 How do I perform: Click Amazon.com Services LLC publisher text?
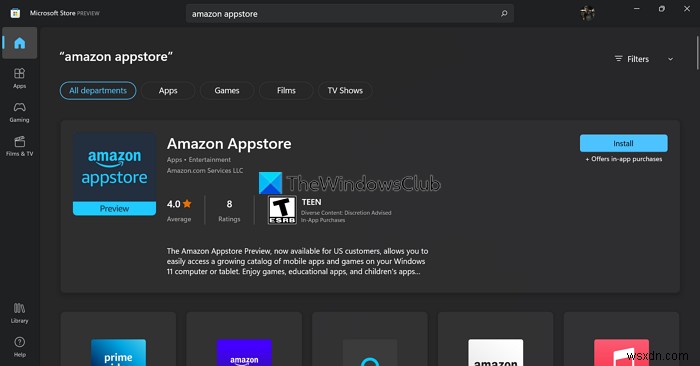[x=205, y=171]
